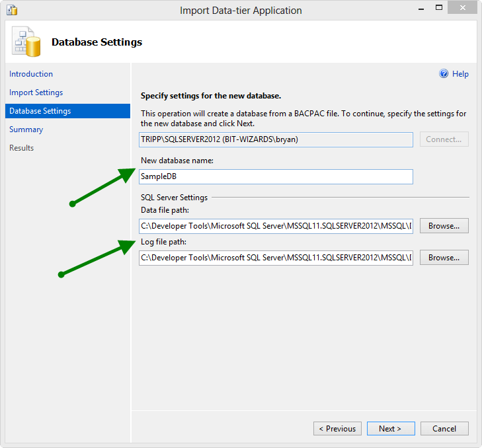The image size is (482, 448).
Task: Click the 'SQL Server Settings' group label
Action: click(174, 198)
